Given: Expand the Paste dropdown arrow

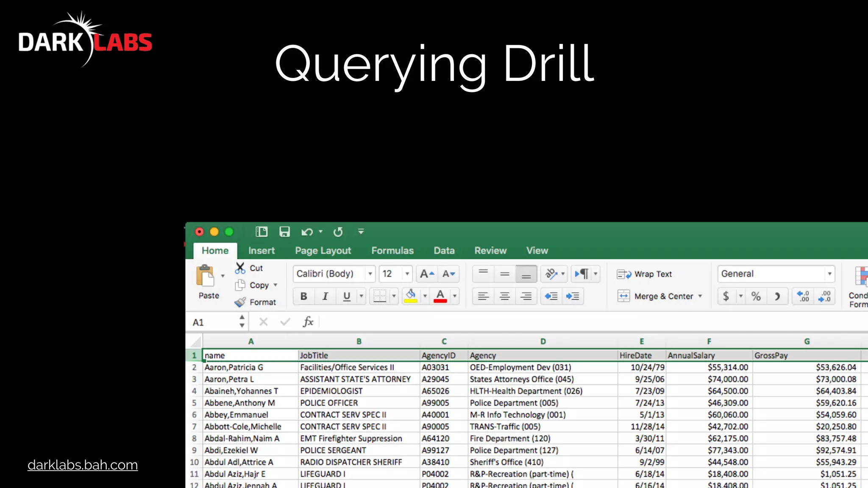Looking at the screenshot, I should tap(223, 276).
